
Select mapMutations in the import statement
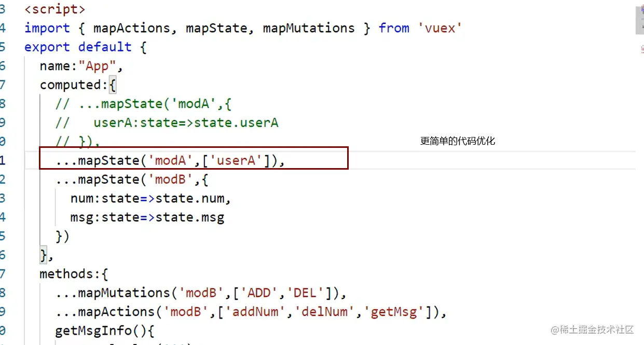[309, 28]
